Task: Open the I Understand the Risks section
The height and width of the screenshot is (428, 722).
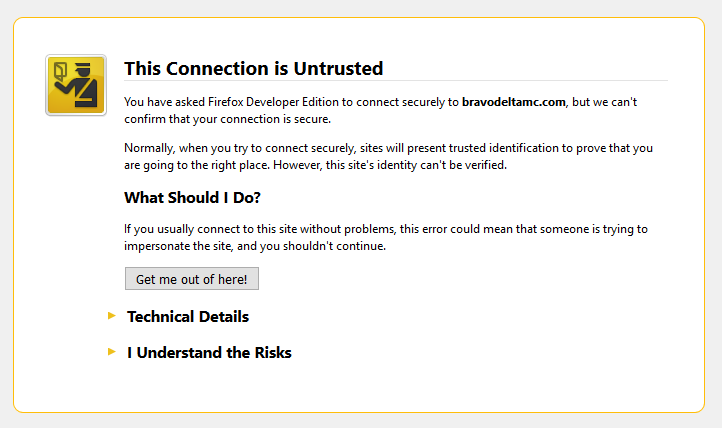Action: click(x=209, y=353)
